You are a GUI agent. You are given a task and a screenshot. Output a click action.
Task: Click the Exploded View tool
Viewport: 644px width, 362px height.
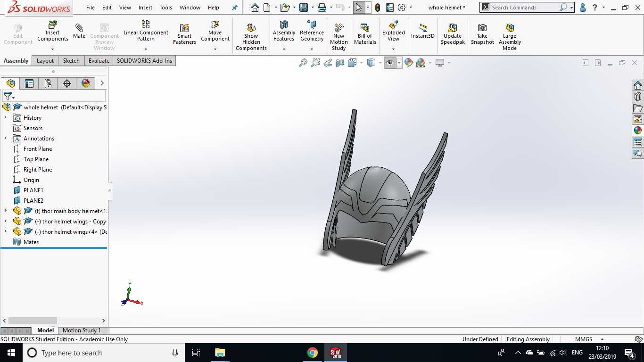point(394,31)
